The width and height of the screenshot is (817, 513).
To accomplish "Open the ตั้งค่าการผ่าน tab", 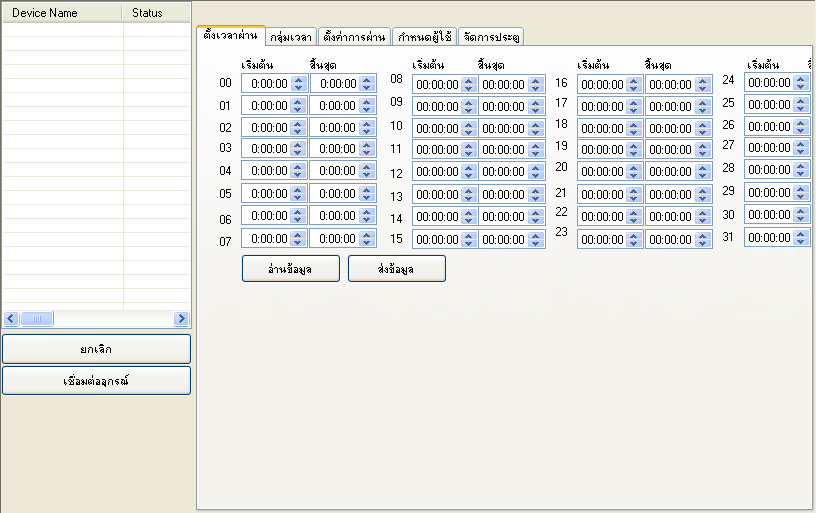I will tap(354, 37).
